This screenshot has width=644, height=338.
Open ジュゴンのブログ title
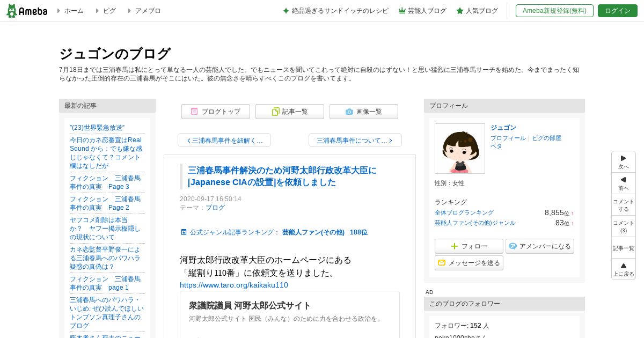[x=115, y=54]
